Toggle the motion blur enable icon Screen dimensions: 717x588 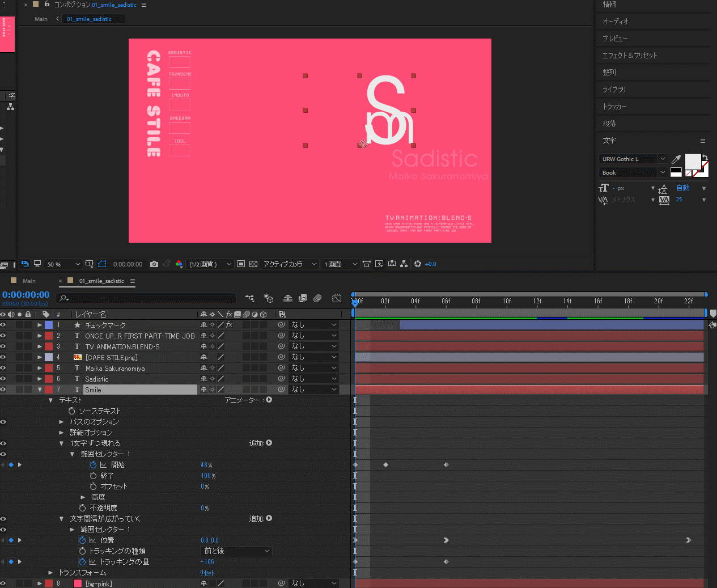[x=317, y=298]
